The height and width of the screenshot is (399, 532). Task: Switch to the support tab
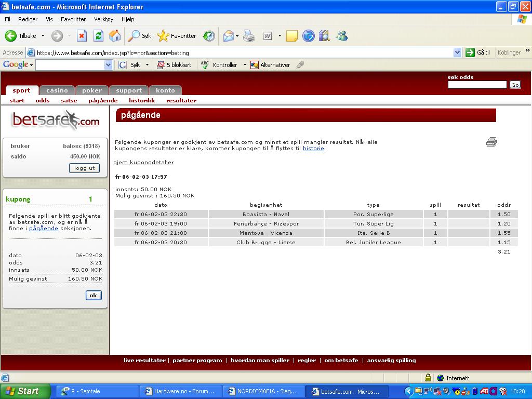[x=129, y=90]
